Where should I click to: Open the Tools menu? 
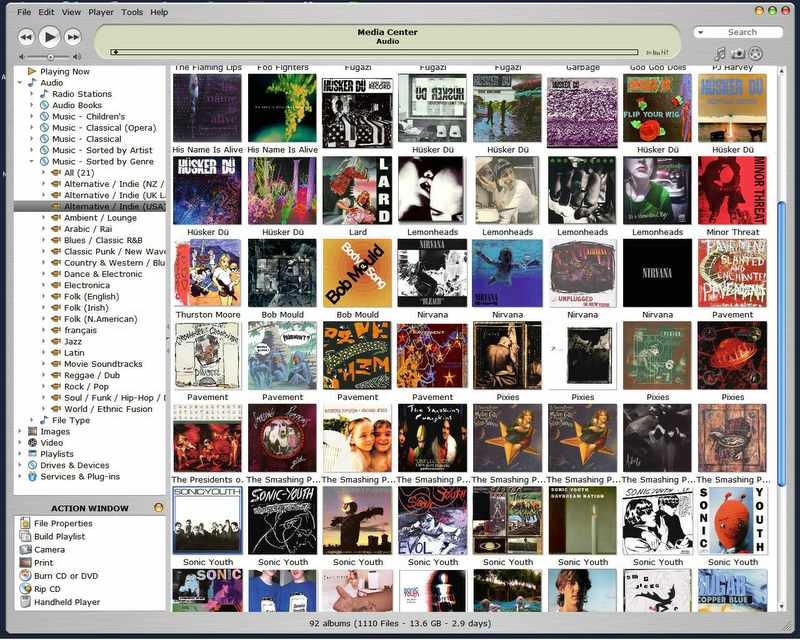[x=132, y=12]
